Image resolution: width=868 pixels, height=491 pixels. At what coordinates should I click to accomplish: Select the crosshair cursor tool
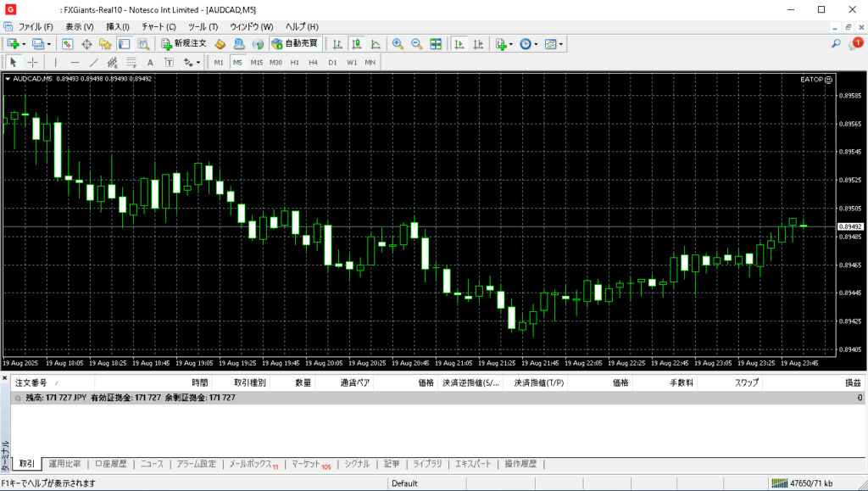pos(33,62)
